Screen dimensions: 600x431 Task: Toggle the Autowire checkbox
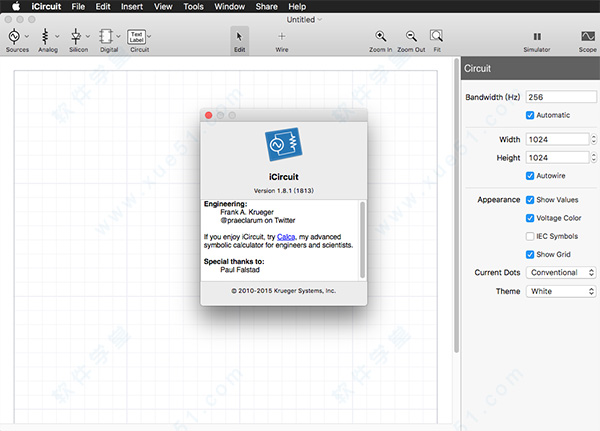(x=530, y=176)
